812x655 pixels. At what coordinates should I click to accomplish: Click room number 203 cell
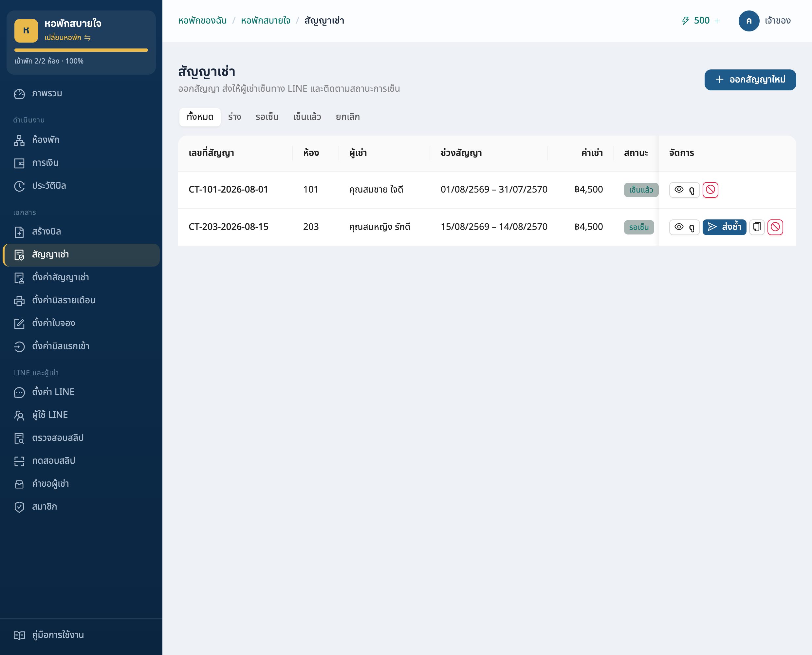[x=310, y=227]
